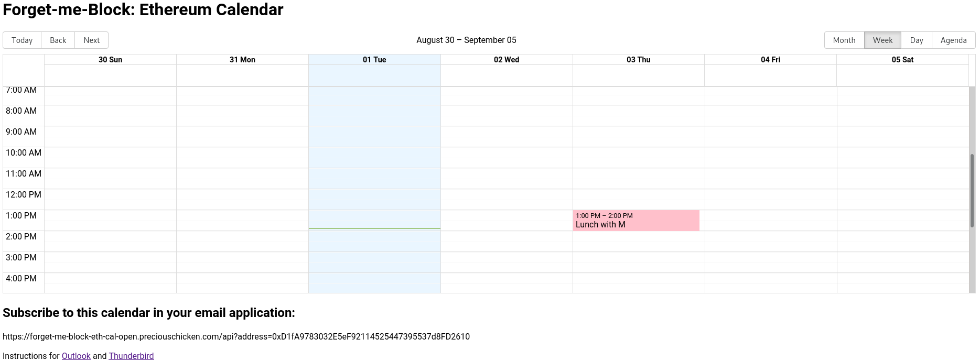Viewport: 980px width, 361px height.
Task: Advance to the Next week
Action: (92, 40)
